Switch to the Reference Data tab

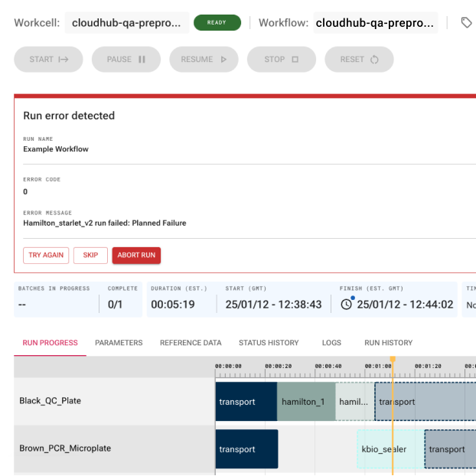(191, 343)
